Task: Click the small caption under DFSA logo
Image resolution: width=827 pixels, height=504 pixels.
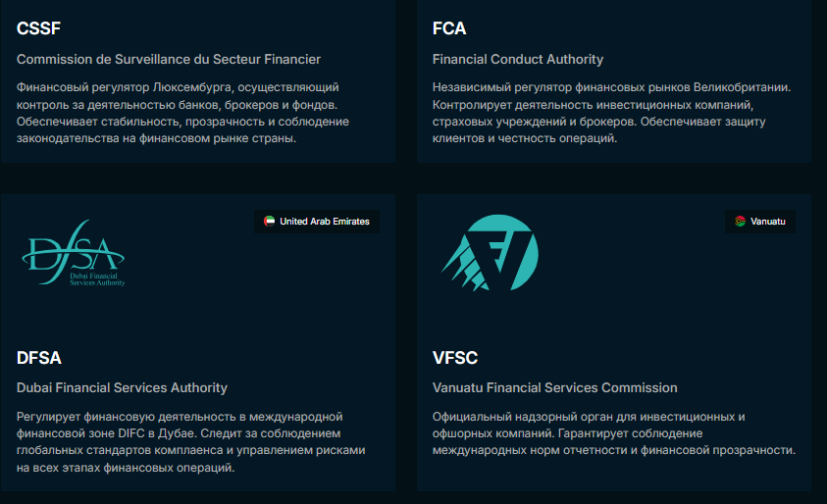Action: pyautogui.click(x=96, y=280)
